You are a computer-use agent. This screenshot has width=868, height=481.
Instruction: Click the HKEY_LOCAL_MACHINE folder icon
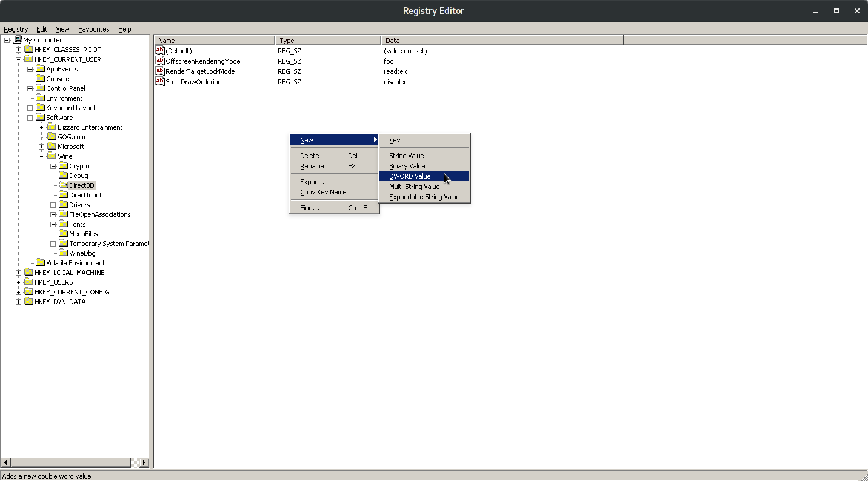[28, 273]
